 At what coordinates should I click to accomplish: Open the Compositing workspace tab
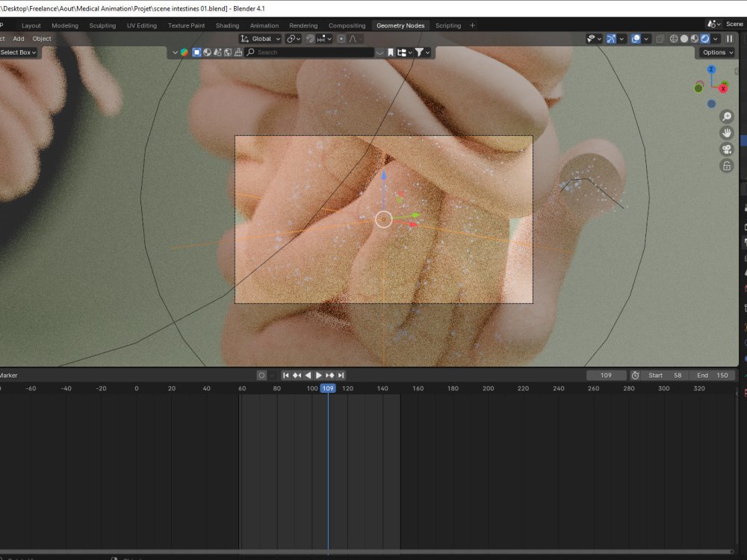tap(347, 25)
